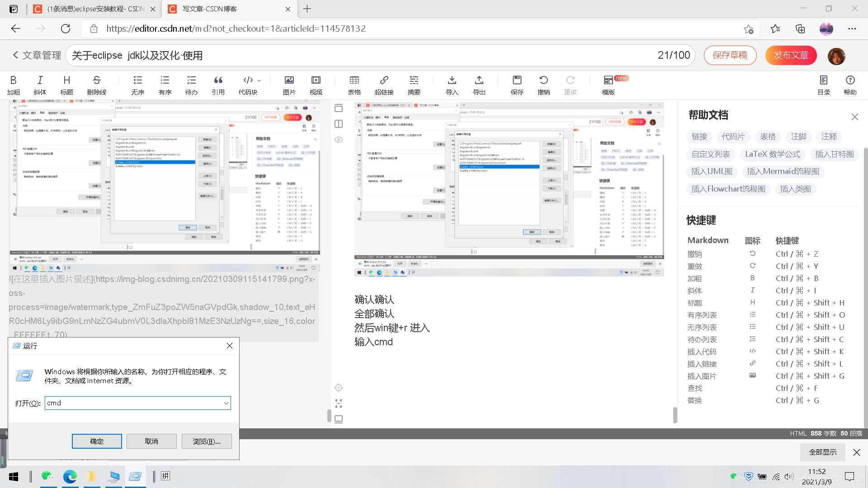Toggle bold formatting with 加粗 icon
The width and height of the screenshot is (868, 488).
pos(14,85)
